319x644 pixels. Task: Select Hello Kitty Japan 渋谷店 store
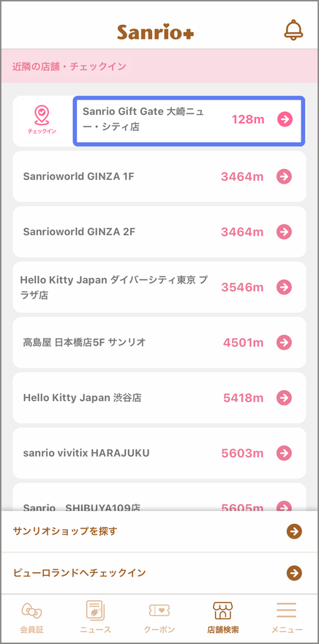[x=159, y=397]
